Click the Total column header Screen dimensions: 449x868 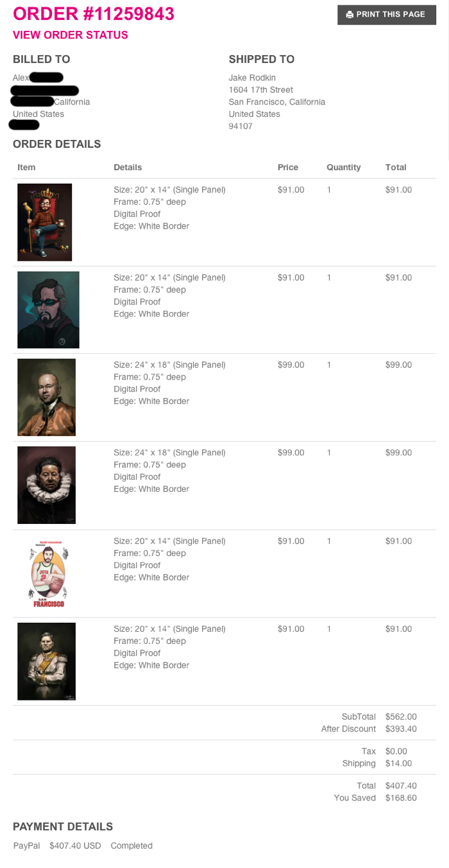point(396,167)
